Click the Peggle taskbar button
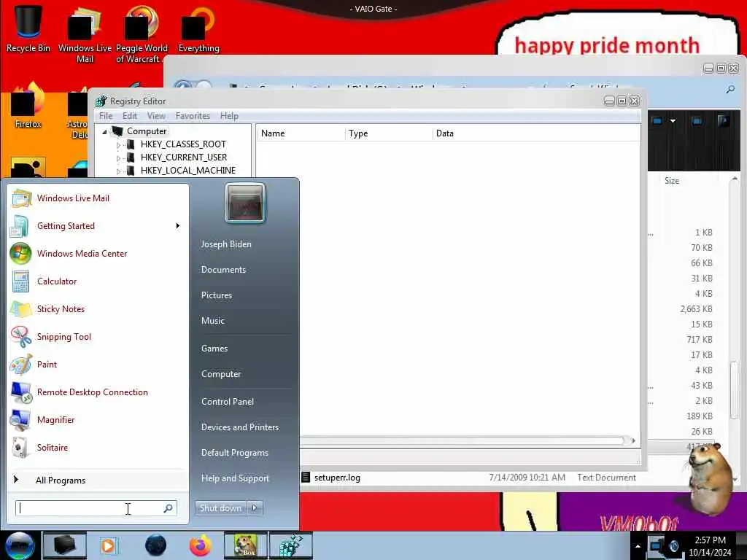Screen dimensions: 747x560 click(245, 545)
